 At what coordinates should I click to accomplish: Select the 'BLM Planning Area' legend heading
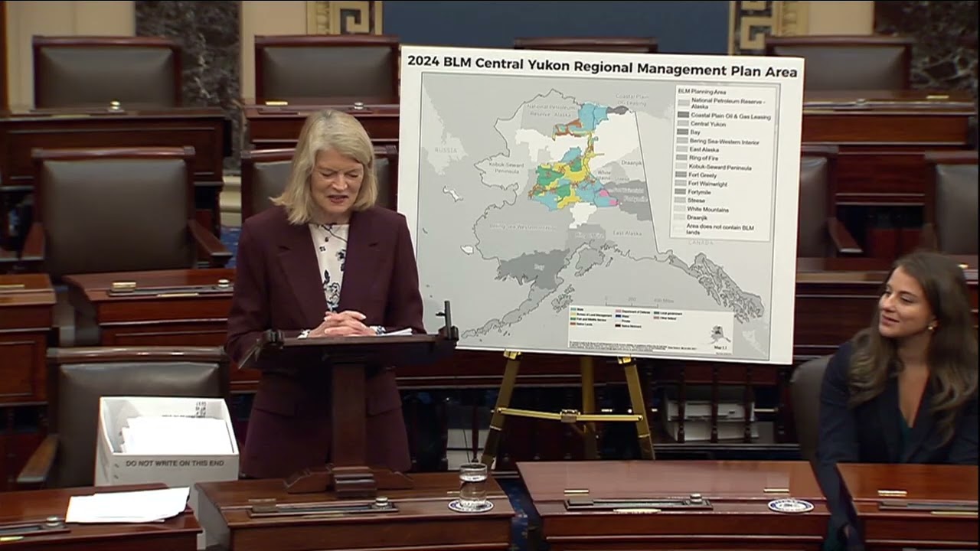coord(702,92)
